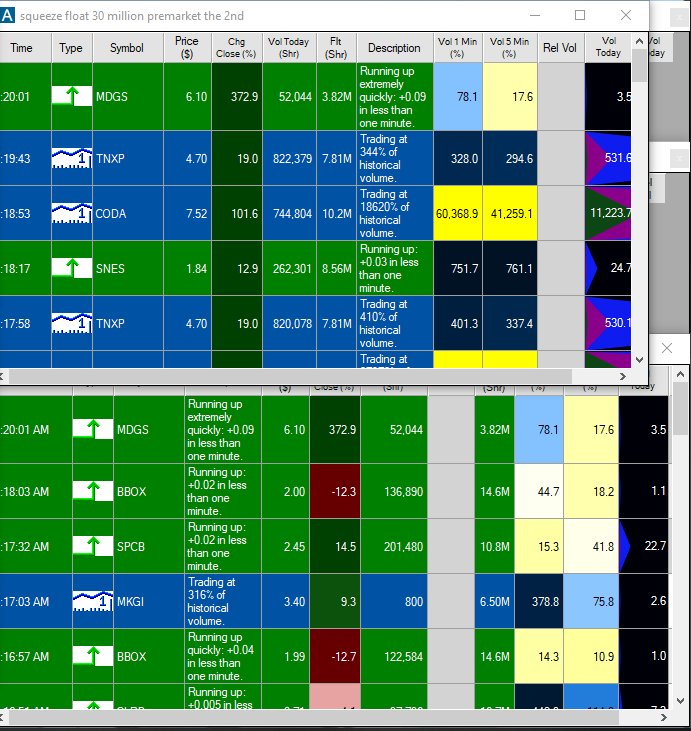Click the up arrow on the bottom window's vertical scrollbar

(680, 374)
